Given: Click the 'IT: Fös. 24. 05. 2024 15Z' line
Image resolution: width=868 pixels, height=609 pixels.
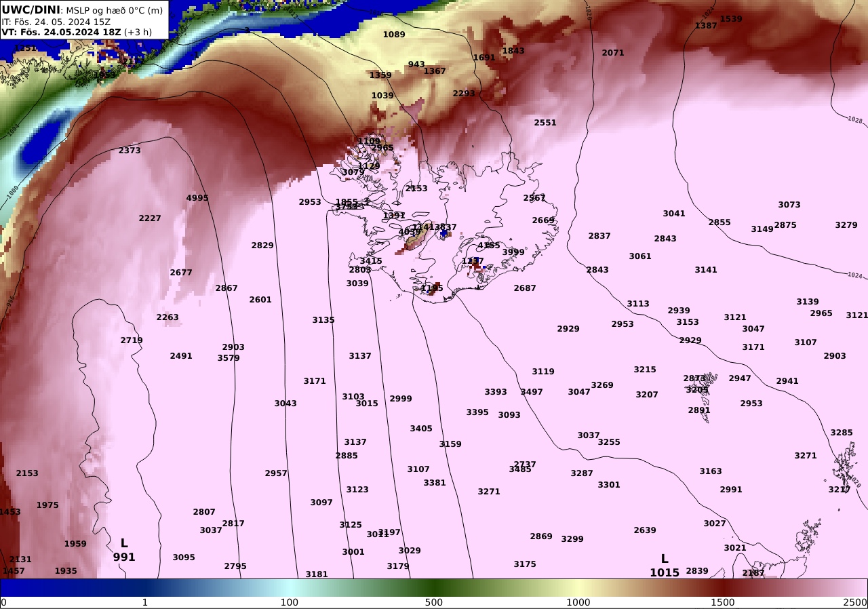Looking at the screenshot, I should [56, 21].
